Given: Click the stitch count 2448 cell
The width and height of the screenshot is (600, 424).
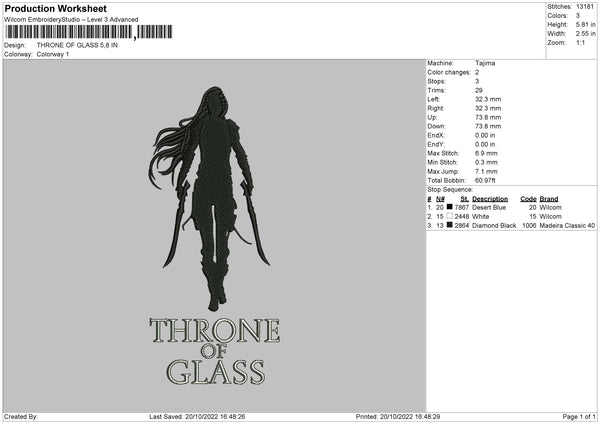Looking at the screenshot, I should click(x=461, y=217).
